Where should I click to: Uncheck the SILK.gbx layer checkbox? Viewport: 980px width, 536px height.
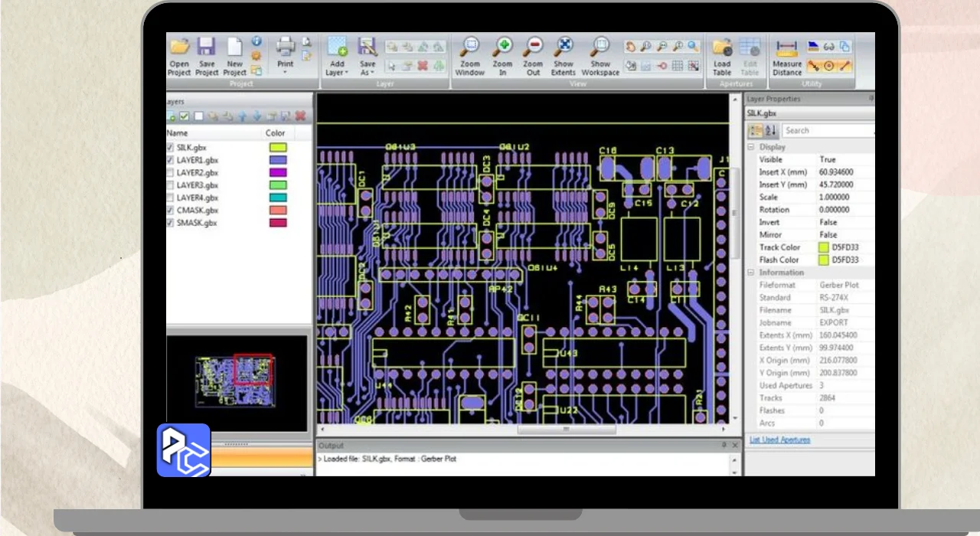pos(170,148)
